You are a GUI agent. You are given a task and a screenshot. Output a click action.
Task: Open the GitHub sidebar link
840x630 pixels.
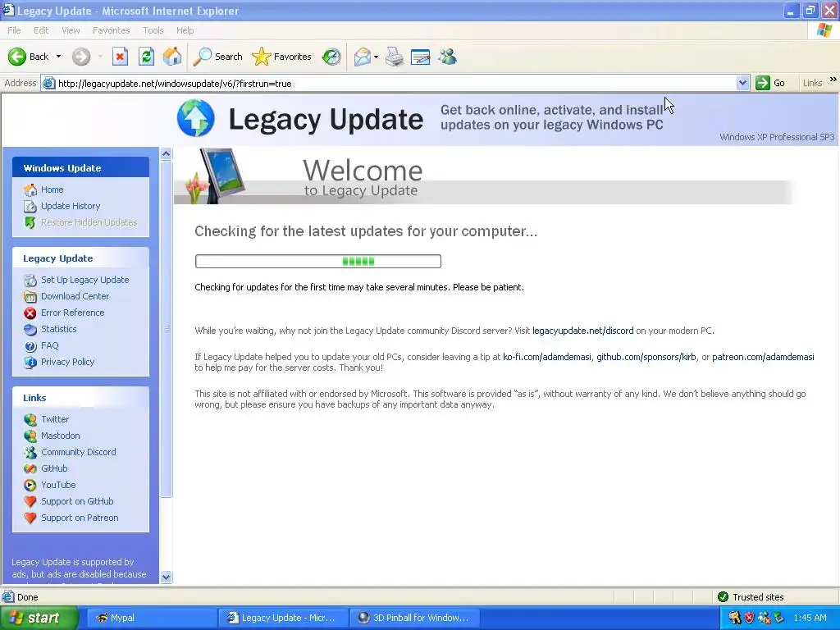54,468
